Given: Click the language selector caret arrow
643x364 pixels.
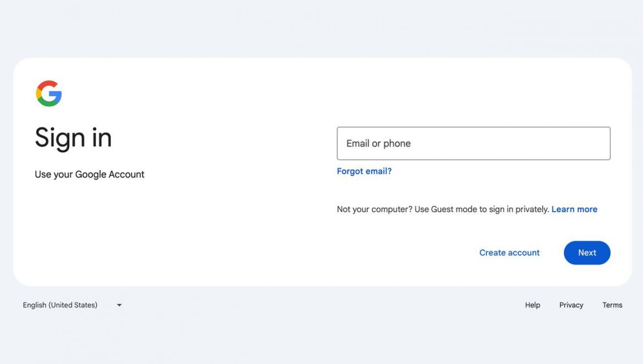Looking at the screenshot, I should pyautogui.click(x=119, y=305).
